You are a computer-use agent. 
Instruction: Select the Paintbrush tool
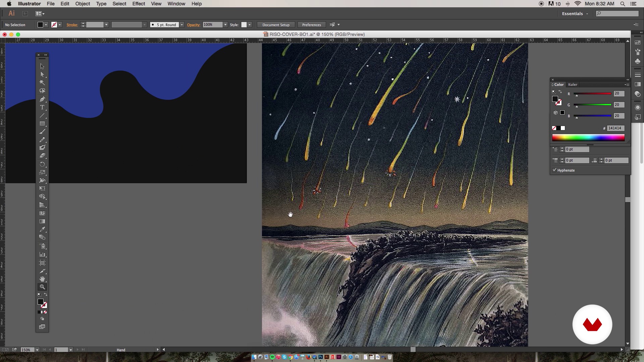pyautogui.click(x=42, y=131)
